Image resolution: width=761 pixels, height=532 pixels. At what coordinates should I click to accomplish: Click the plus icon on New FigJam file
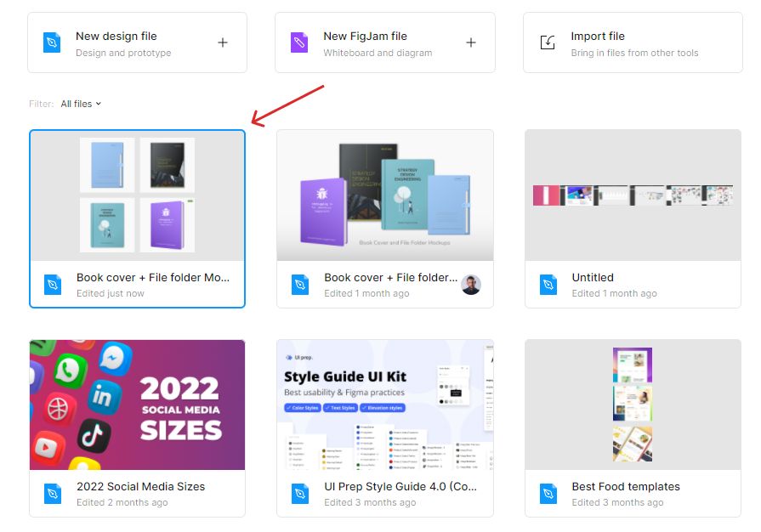pyautogui.click(x=471, y=42)
